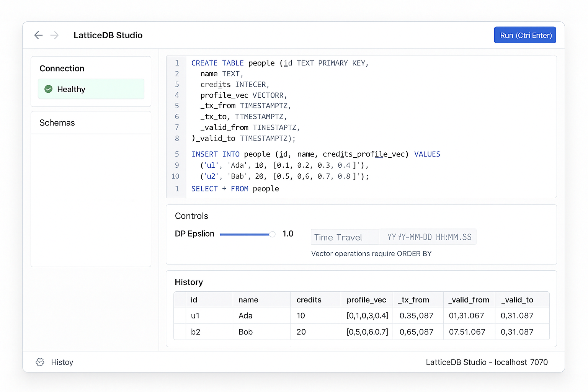Click the green Healthy checkmark icon

click(49, 89)
